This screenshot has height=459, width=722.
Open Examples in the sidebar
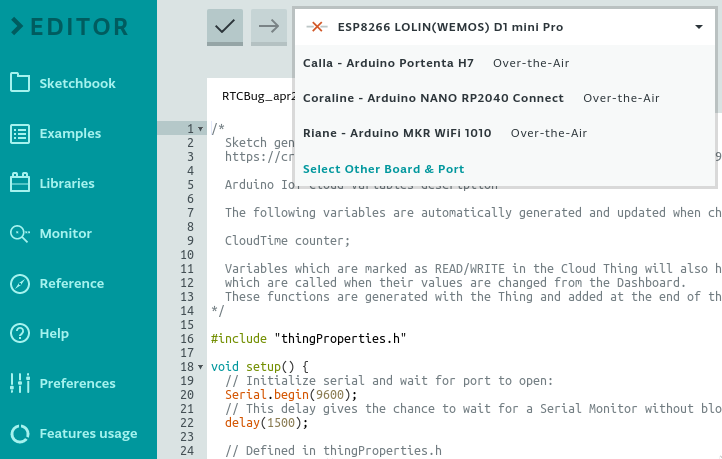click(x=70, y=134)
